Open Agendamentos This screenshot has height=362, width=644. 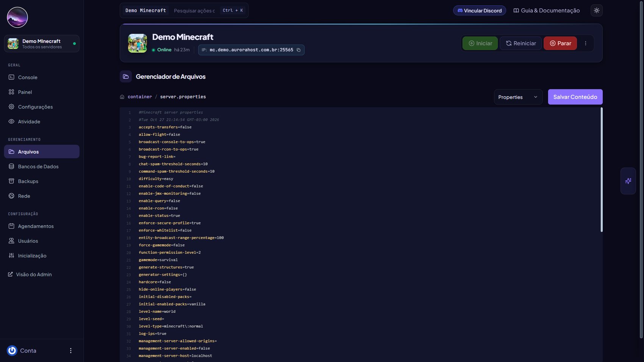click(42, 226)
